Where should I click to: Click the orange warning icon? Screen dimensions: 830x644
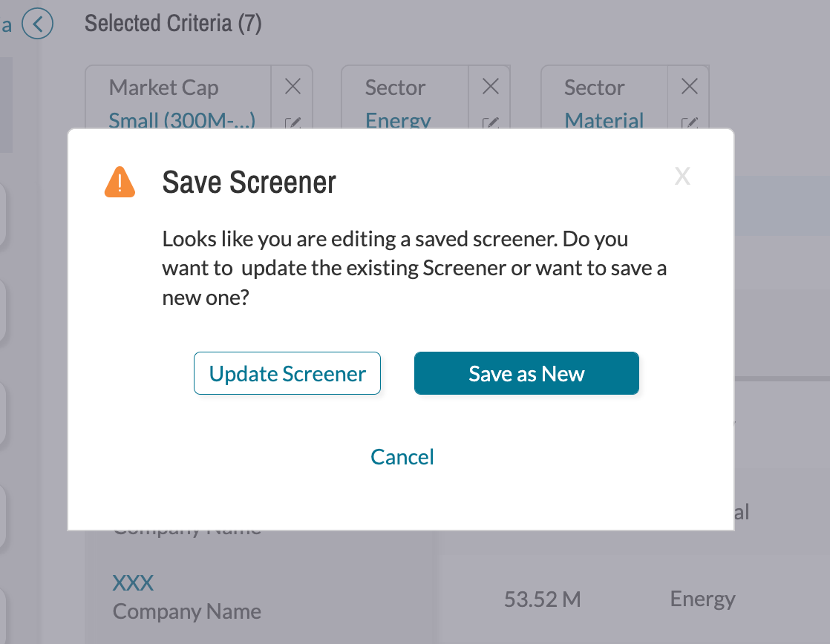coord(120,182)
